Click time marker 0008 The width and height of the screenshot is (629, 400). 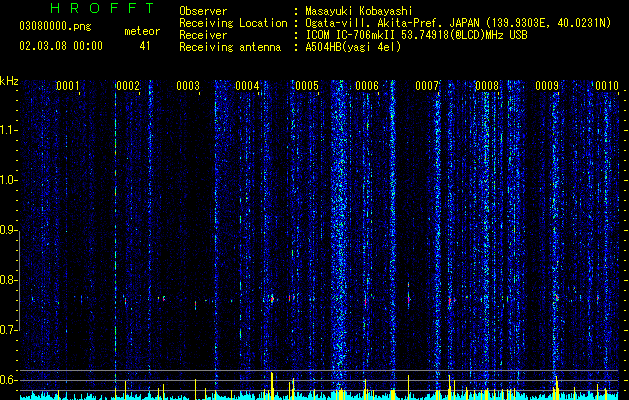tap(487, 86)
